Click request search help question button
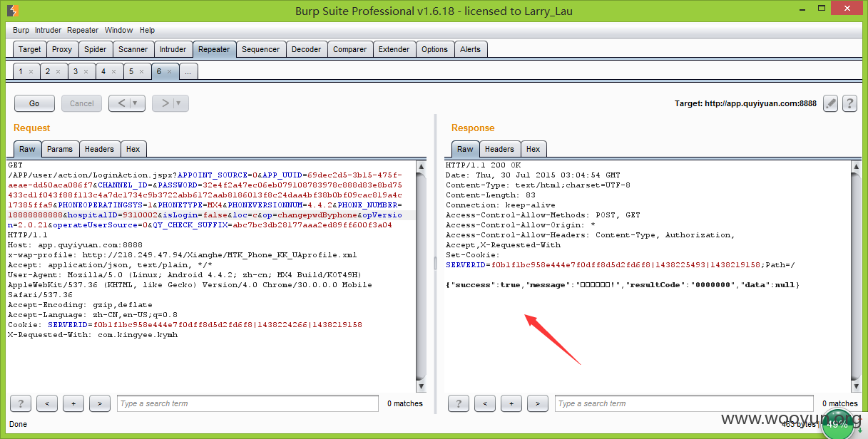868x439 pixels. 20,403
